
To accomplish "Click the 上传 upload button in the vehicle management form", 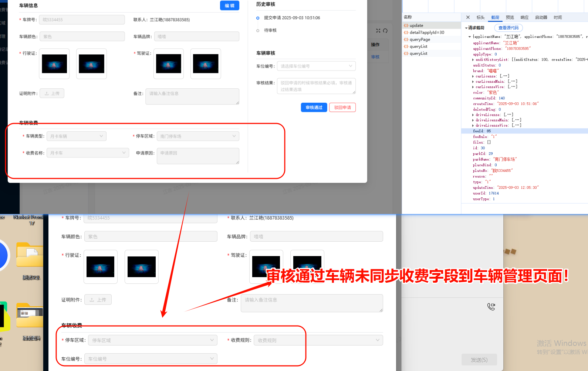I will [98, 300].
